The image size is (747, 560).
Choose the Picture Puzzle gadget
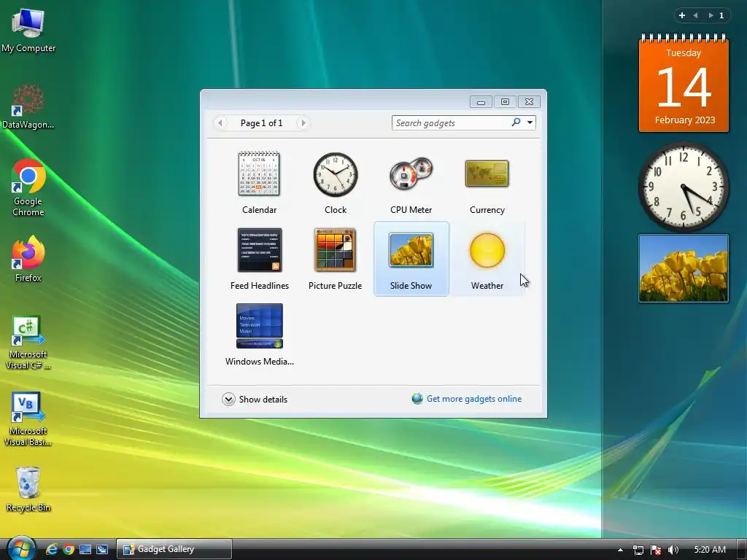click(x=336, y=259)
